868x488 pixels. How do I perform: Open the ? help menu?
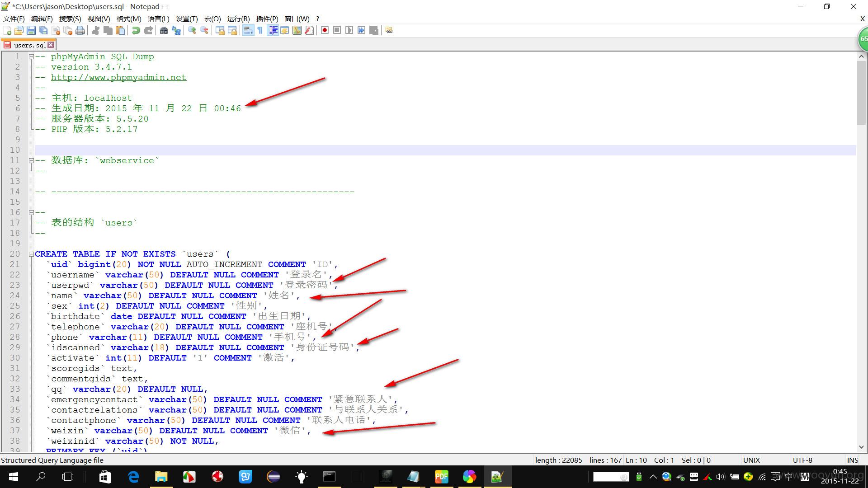point(317,19)
